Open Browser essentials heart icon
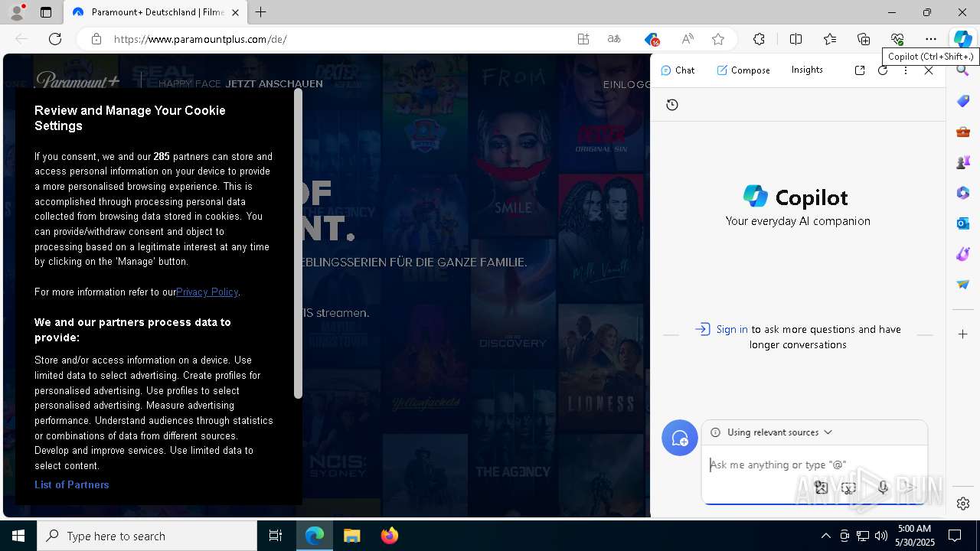Viewport: 980px width, 551px height. (897, 39)
